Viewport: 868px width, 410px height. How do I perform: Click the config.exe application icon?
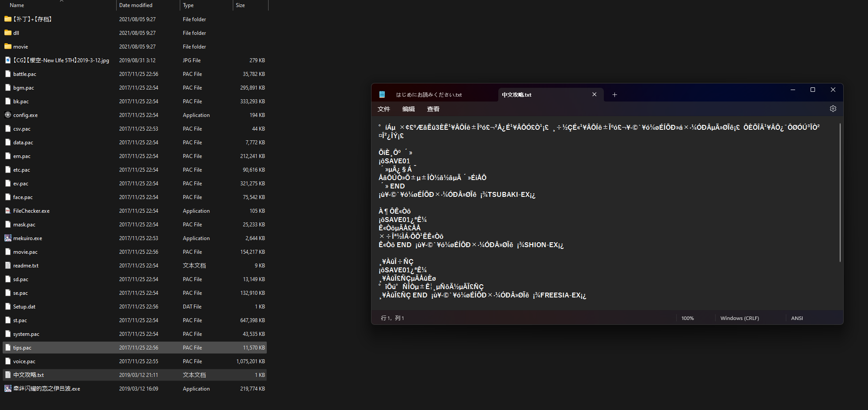pyautogui.click(x=8, y=115)
